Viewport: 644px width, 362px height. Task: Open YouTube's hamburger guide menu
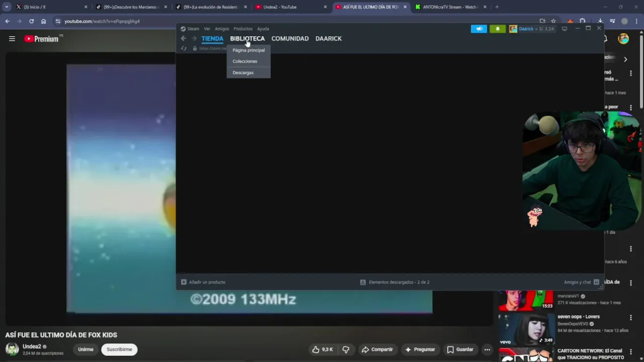click(12, 39)
